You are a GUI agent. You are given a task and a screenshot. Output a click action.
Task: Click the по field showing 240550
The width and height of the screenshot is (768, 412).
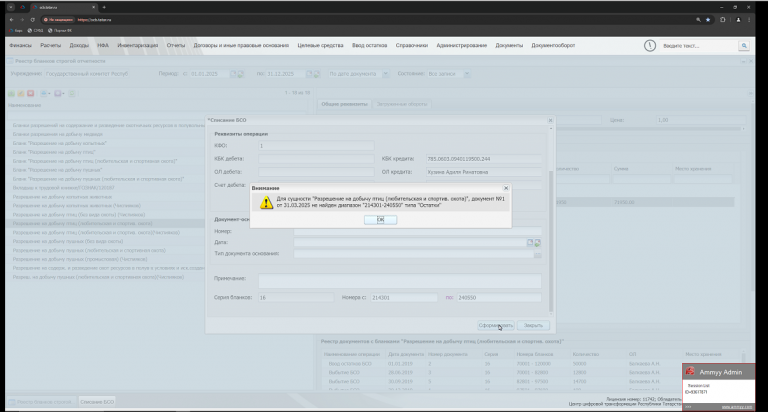pyautogui.click(x=499, y=297)
